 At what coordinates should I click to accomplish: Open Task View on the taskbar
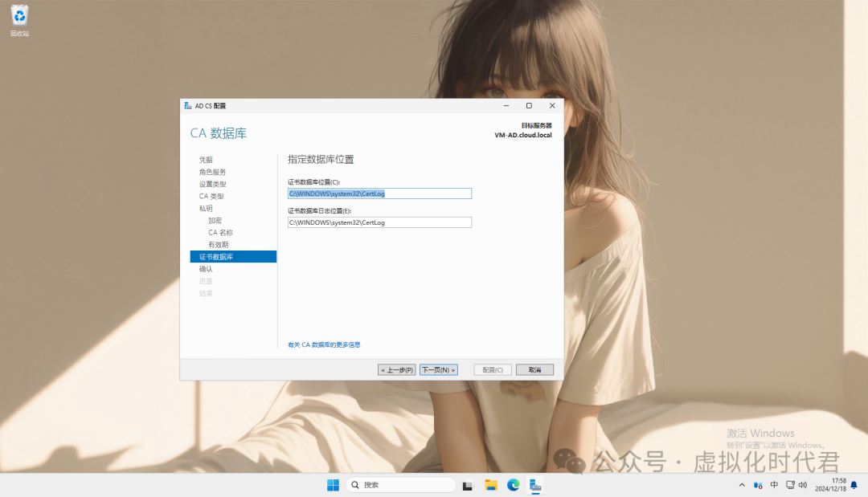[x=468, y=486]
